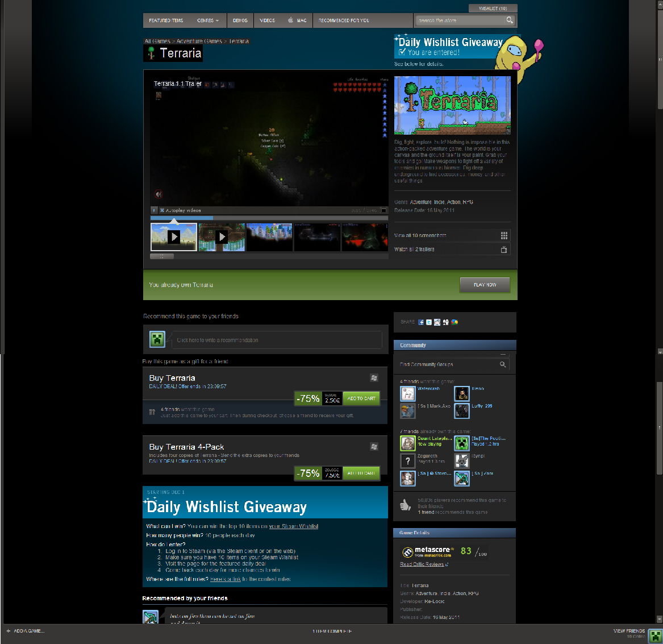663x644 pixels.
Task: Open Luffy 299's avatar
Action: tap(462, 411)
